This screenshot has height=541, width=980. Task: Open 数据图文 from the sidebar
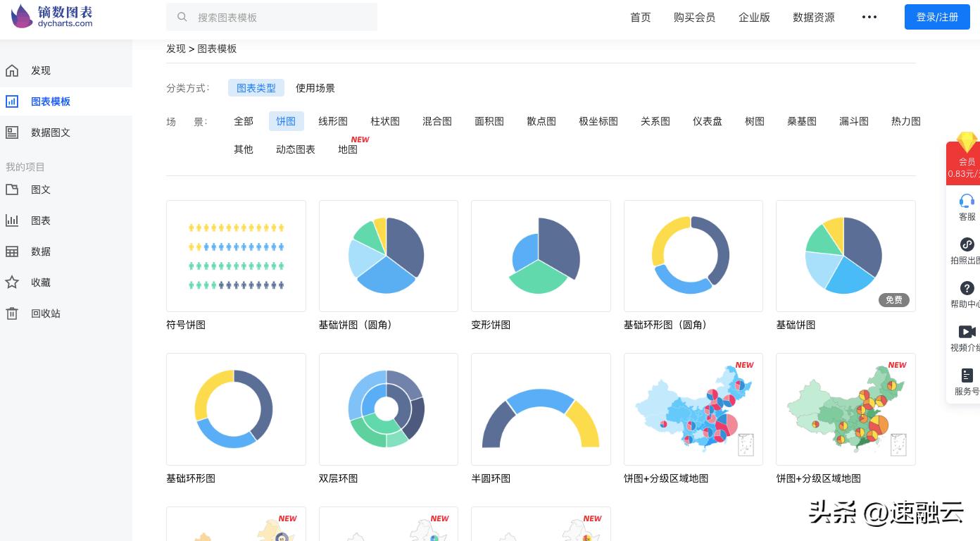click(x=12, y=132)
